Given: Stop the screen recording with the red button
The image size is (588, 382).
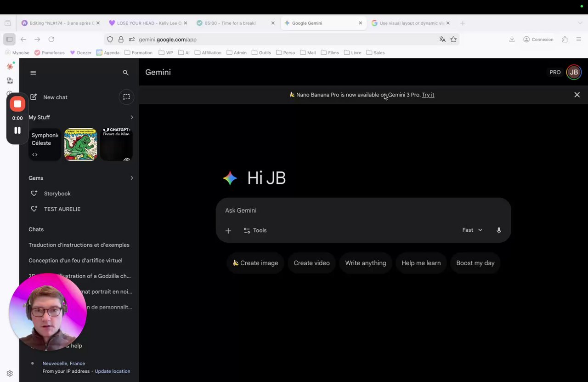Looking at the screenshot, I should [17, 104].
